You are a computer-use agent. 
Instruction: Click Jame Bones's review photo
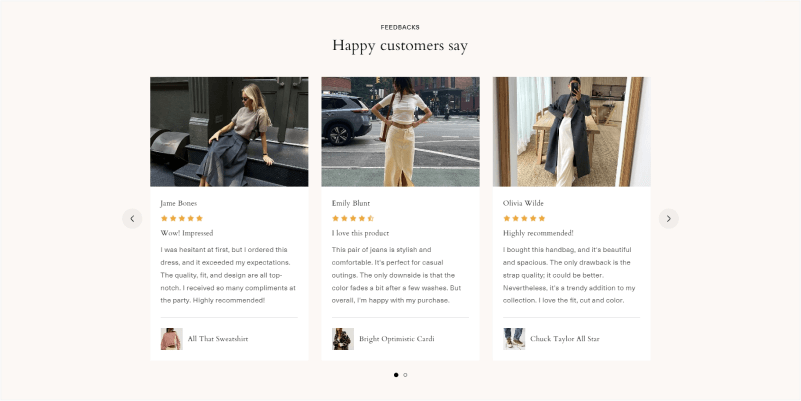pos(229,132)
